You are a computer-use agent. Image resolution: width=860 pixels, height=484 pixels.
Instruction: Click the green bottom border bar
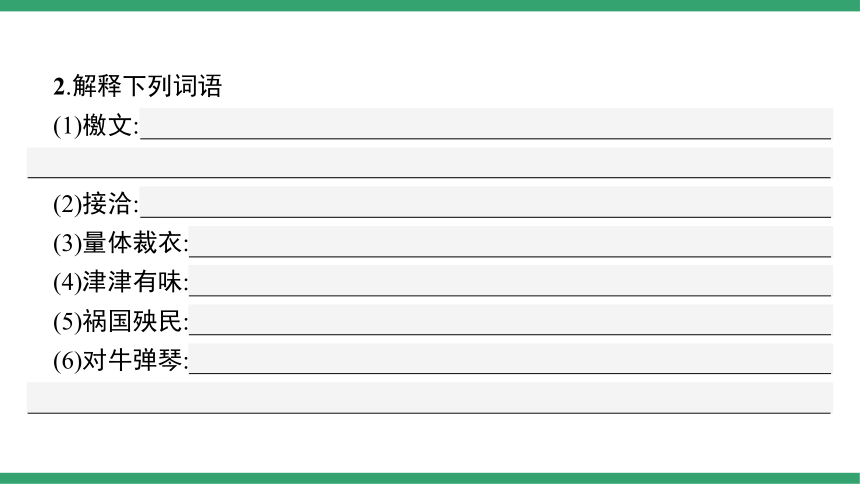click(430, 478)
